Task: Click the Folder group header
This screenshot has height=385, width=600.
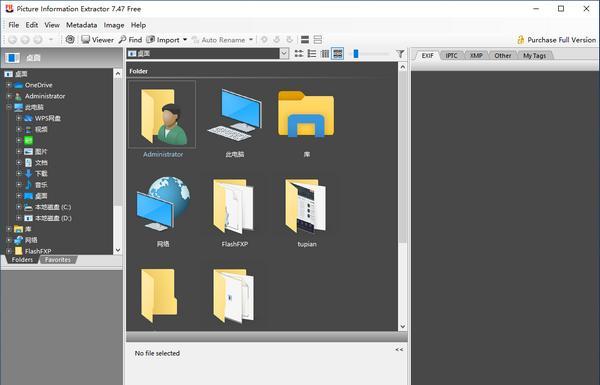Action: pos(139,71)
